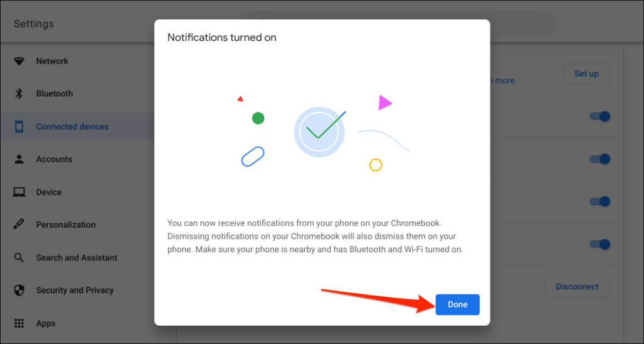
Task: Click the Disconnect button
Action: (x=577, y=287)
